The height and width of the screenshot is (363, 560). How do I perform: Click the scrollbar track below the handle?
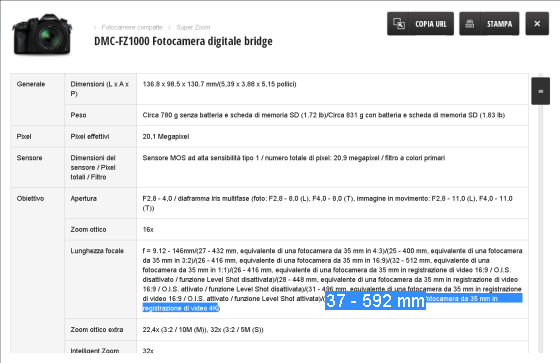point(540,229)
